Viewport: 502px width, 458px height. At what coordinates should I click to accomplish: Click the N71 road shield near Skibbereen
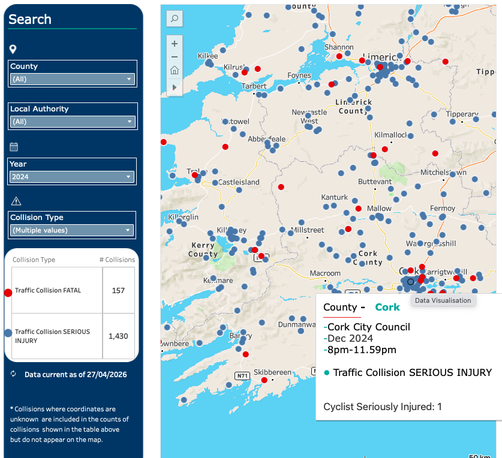(242, 376)
